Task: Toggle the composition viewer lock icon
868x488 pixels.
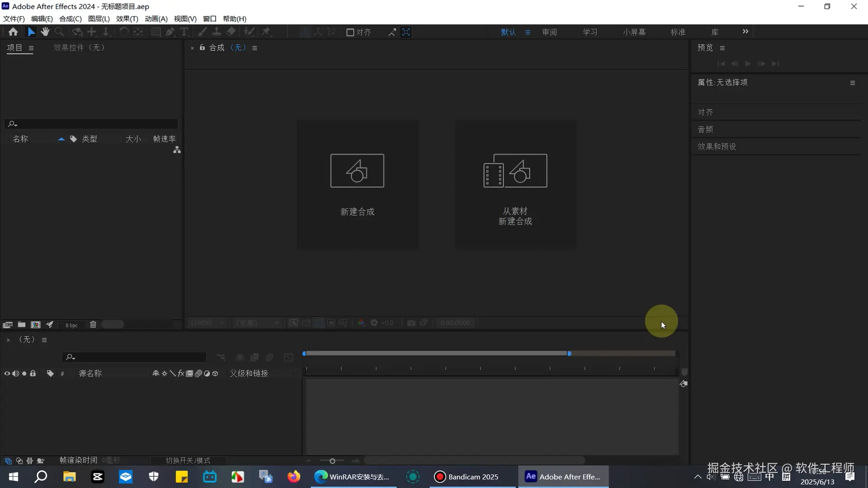Action: click(202, 47)
